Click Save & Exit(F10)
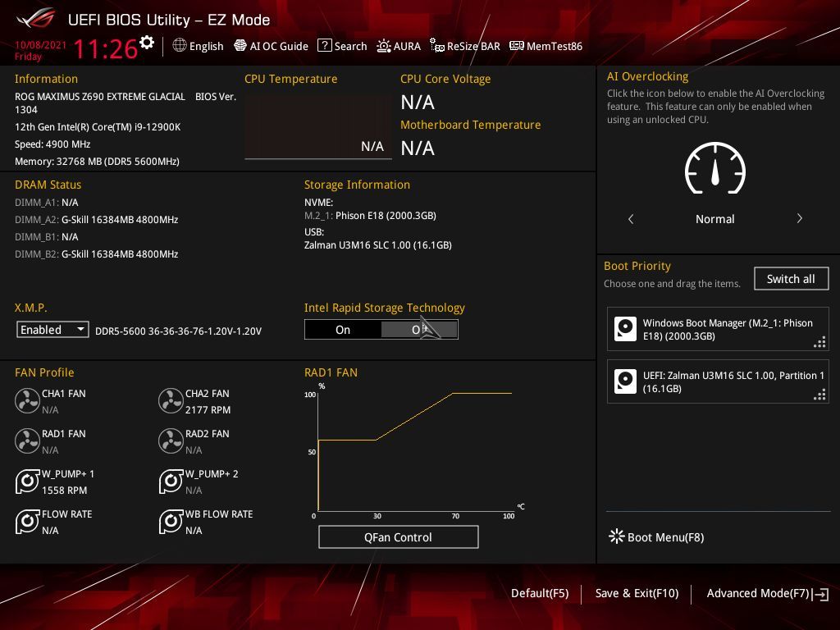Viewport: 840px width, 630px height. click(637, 593)
